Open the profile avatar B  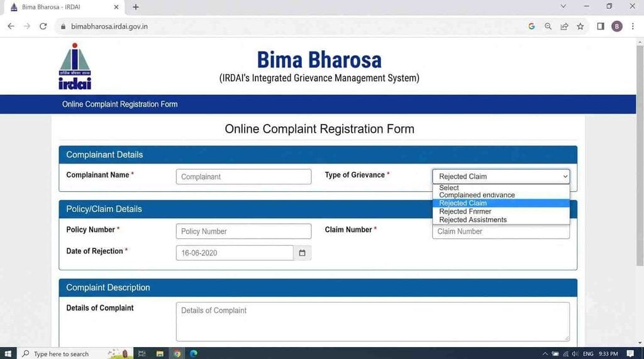(x=616, y=26)
